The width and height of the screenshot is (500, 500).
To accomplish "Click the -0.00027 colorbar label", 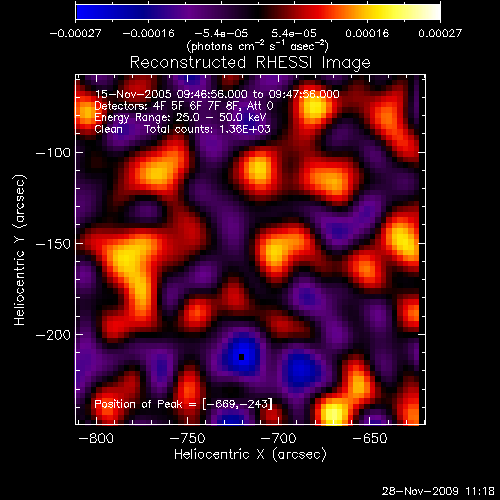I will 75,33.
